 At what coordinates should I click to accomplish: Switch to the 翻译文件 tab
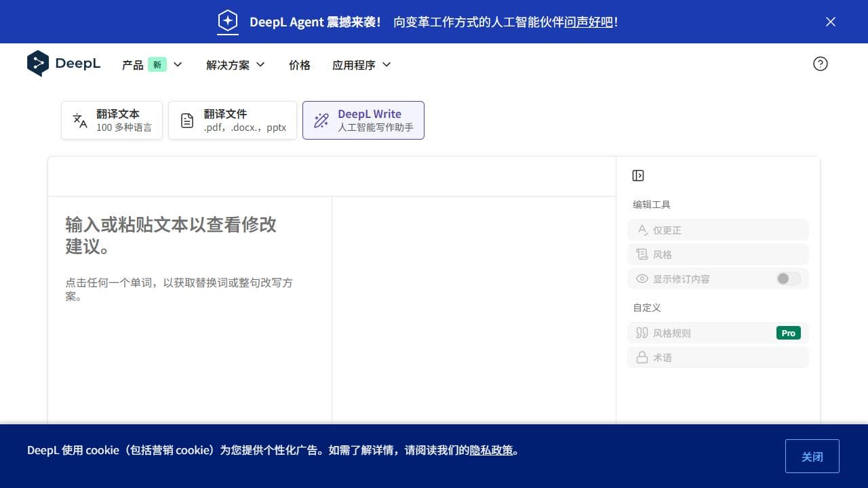coord(233,120)
